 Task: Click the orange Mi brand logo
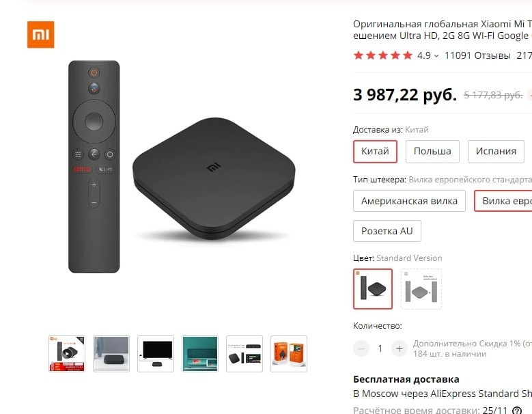[x=41, y=35]
